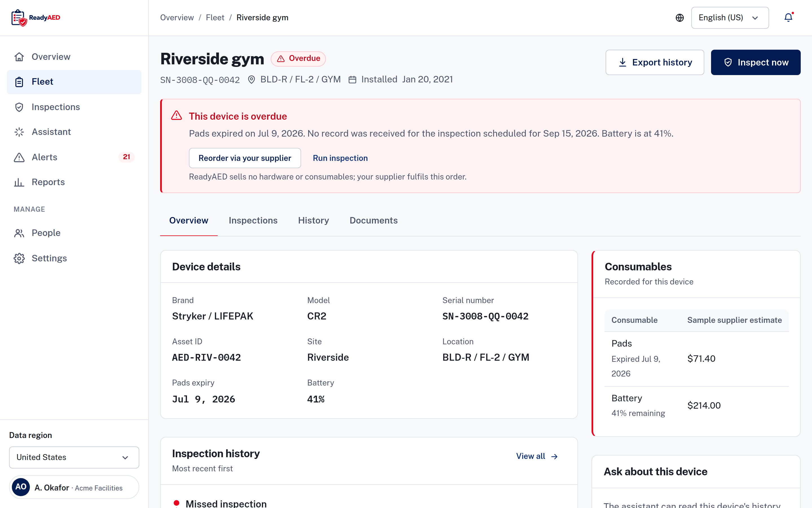Click the Serial number value in Device details

(x=485, y=316)
